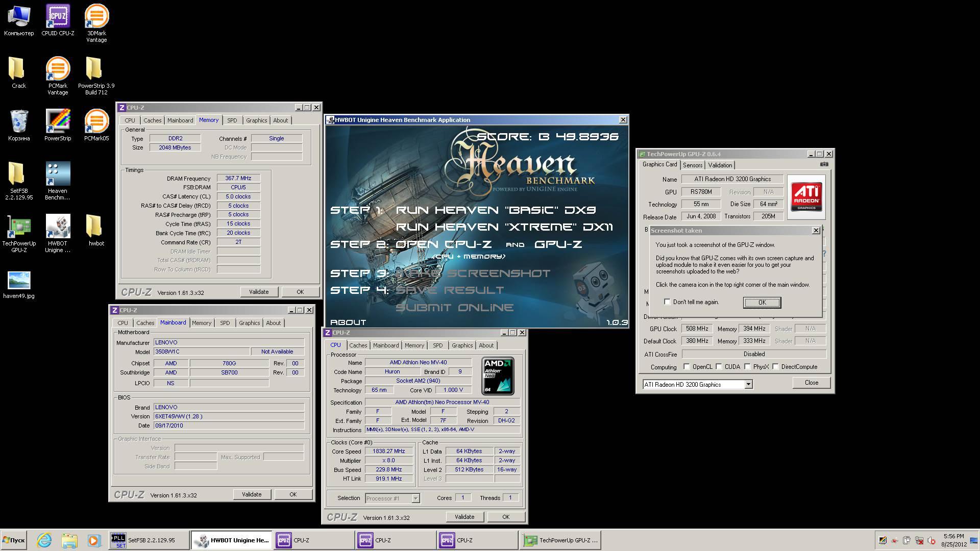
Task: Open the ATI Radeon HD 3200 Graphics dropdown
Action: coord(698,385)
